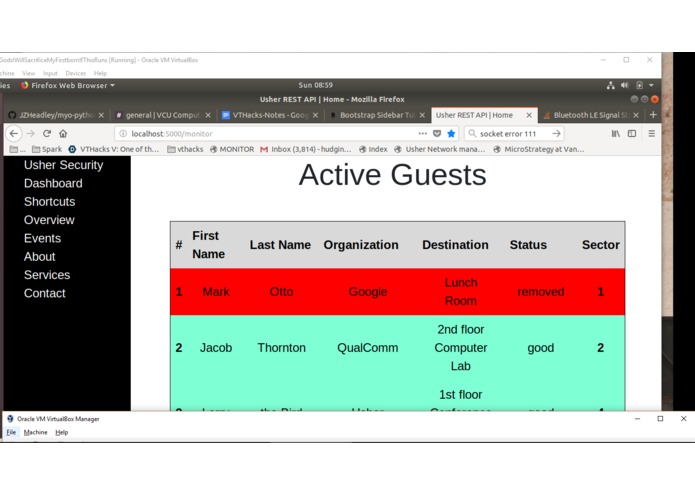Screen dimensions: 695x494
Task: Open a new tab with plus button
Action: (x=653, y=115)
